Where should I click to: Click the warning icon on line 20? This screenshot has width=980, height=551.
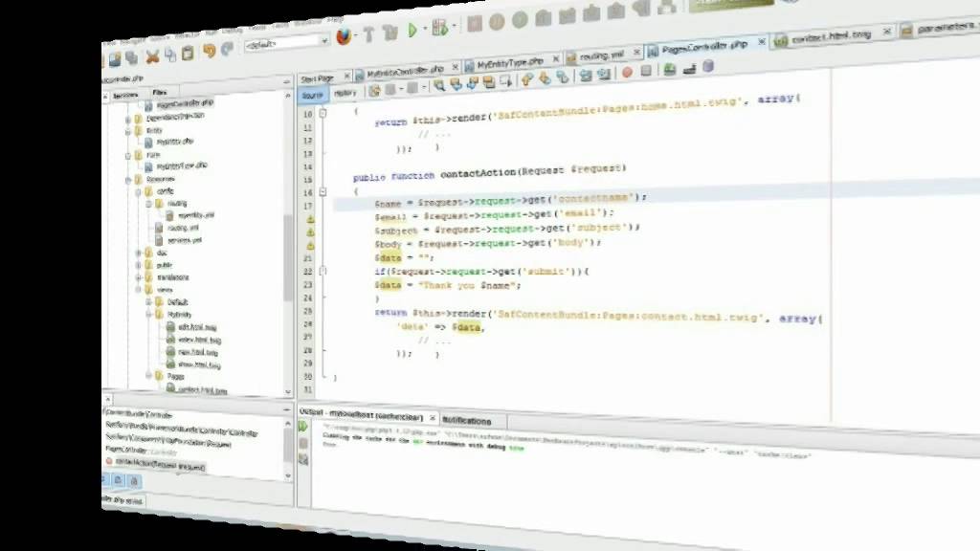click(x=310, y=246)
